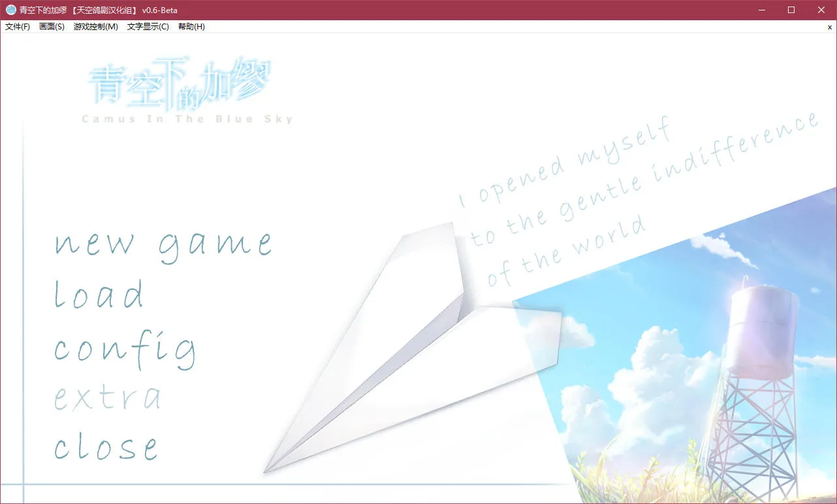This screenshot has width=837, height=504.
Task: Minimize the game window
Action: pos(761,10)
